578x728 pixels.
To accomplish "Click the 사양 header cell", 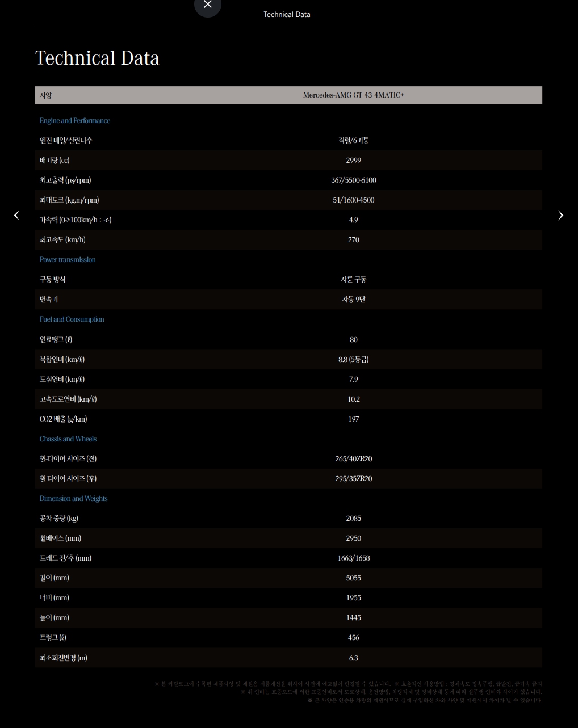I will click(x=46, y=95).
